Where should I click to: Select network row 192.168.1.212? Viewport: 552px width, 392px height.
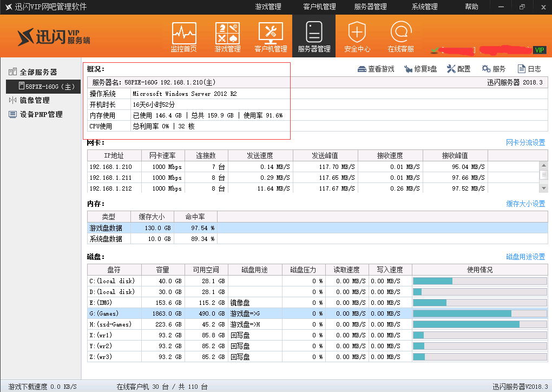(x=313, y=188)
